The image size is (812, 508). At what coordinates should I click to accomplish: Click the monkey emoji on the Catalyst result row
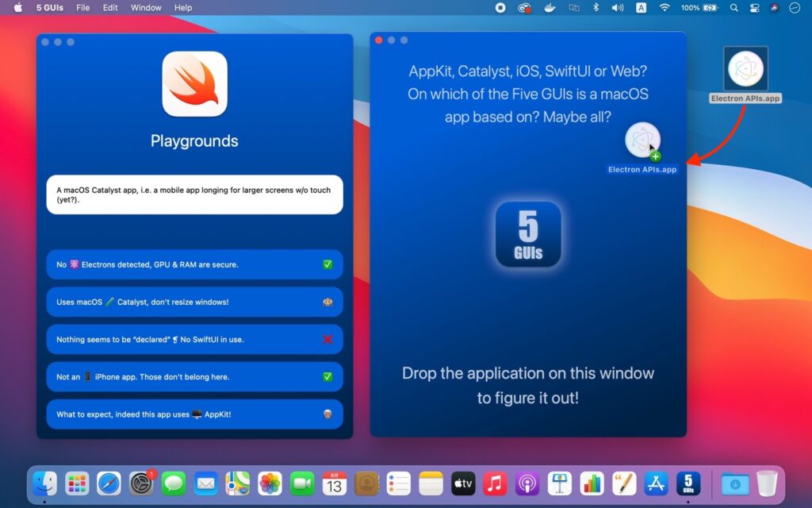327,302
